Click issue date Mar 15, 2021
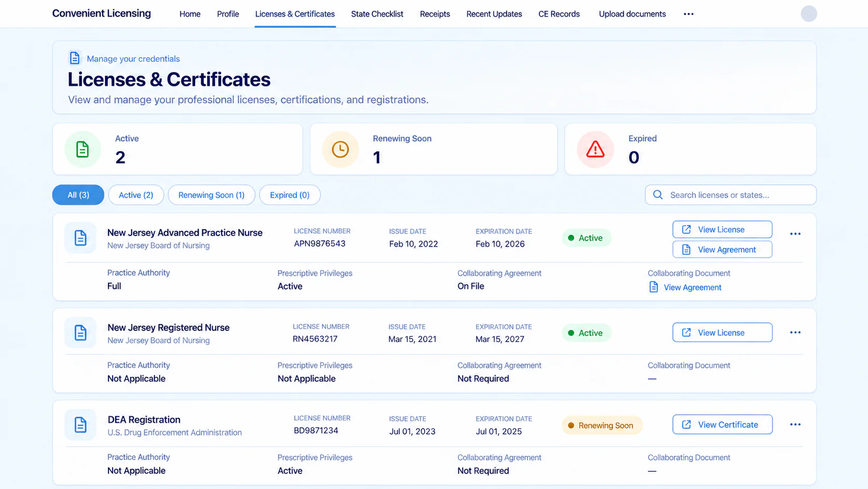This screenshot has height=489, width=868. 412,339
